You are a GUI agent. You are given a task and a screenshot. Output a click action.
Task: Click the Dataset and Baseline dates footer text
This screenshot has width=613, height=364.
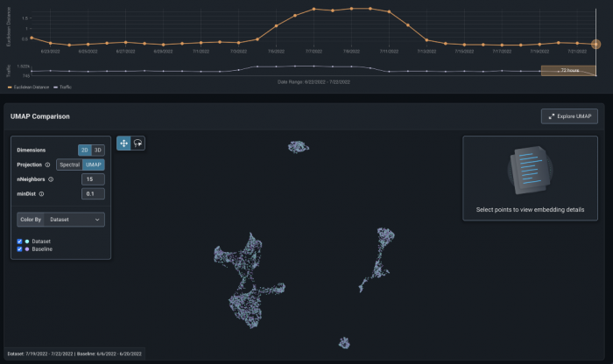[x=74, y=353]
